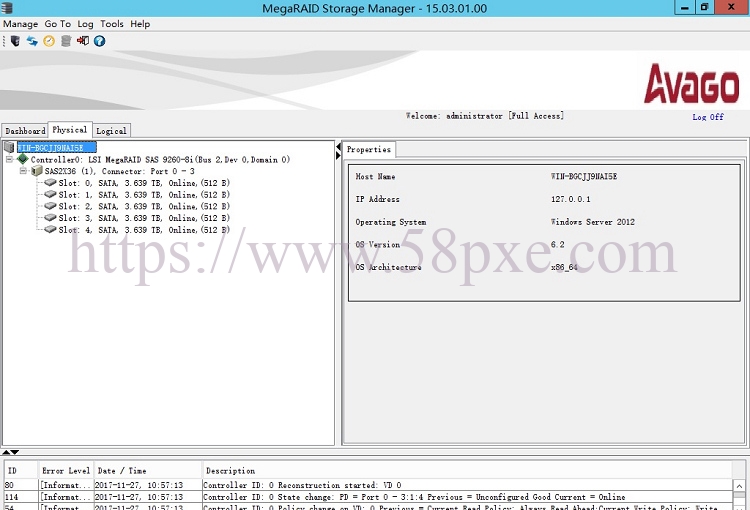Viewport: 750px width, 510px height.
Task: Select the Slot: 4 SATA drive row
Action: [x=144, y=230]
